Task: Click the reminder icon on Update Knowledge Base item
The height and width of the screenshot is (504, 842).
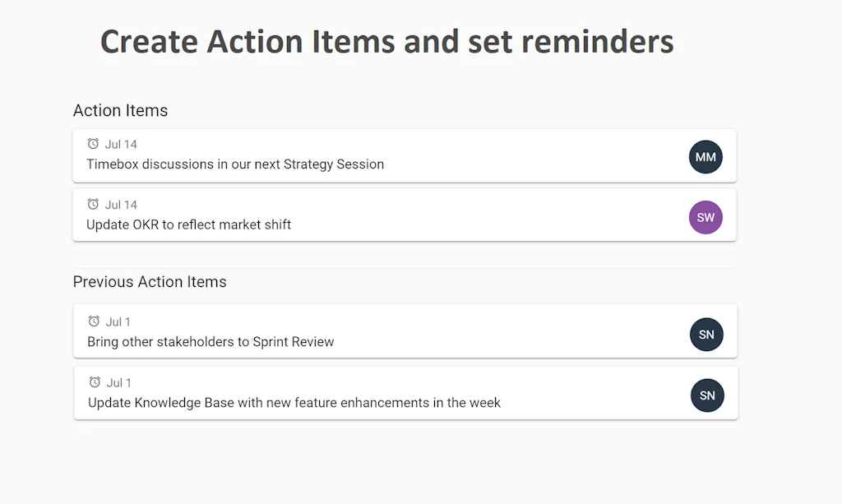Action: pos(95,382)
